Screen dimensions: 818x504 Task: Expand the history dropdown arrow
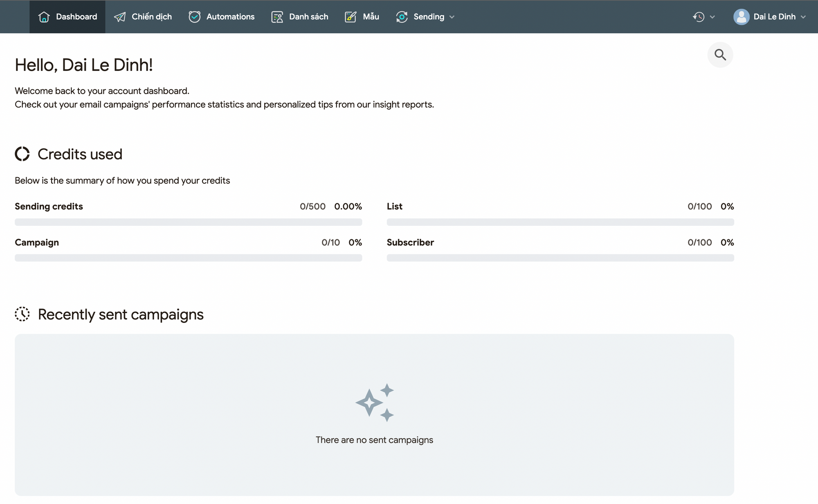coord(712,17)
